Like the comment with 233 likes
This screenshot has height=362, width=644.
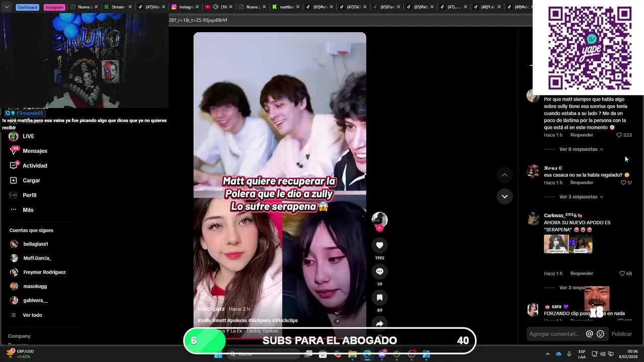click(x=619, y=135)
